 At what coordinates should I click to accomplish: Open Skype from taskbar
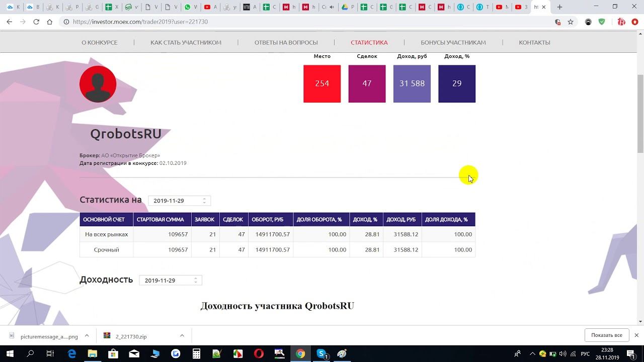click(x=321, y=354)
